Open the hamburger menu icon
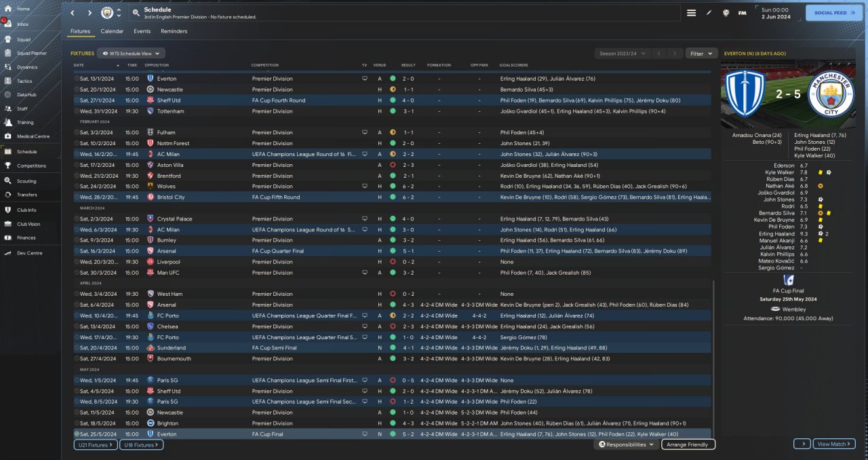The height and width of the screenshot is (460, 868). [x=691, y=13]
